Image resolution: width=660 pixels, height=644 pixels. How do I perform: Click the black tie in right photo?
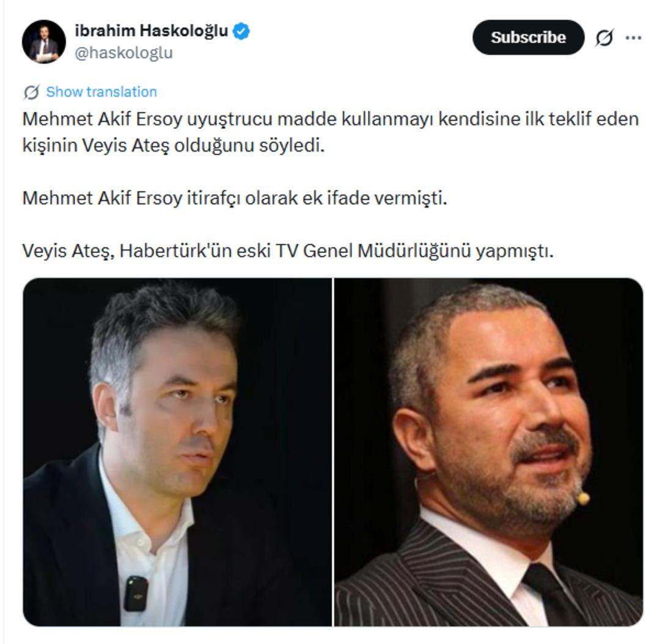tap(551, 595)
